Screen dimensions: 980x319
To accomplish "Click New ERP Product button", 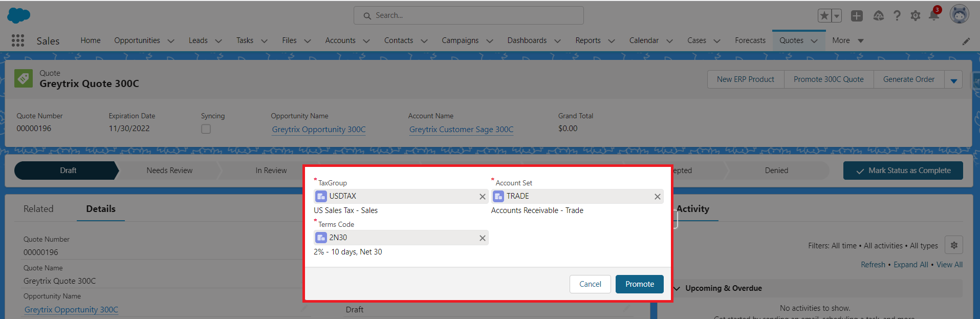I will click(x=746, y=79).
